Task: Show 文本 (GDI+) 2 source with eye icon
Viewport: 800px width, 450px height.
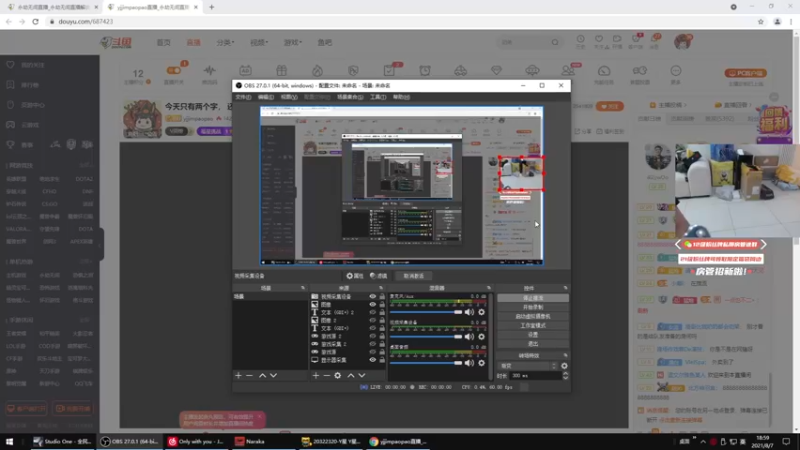Action: (x=373, y=312)
